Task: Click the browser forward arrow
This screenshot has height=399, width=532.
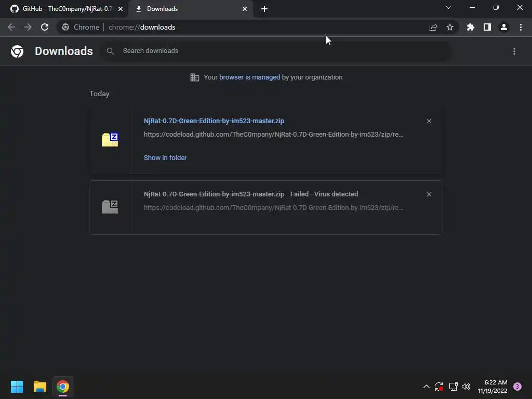Action: point(28,27)
